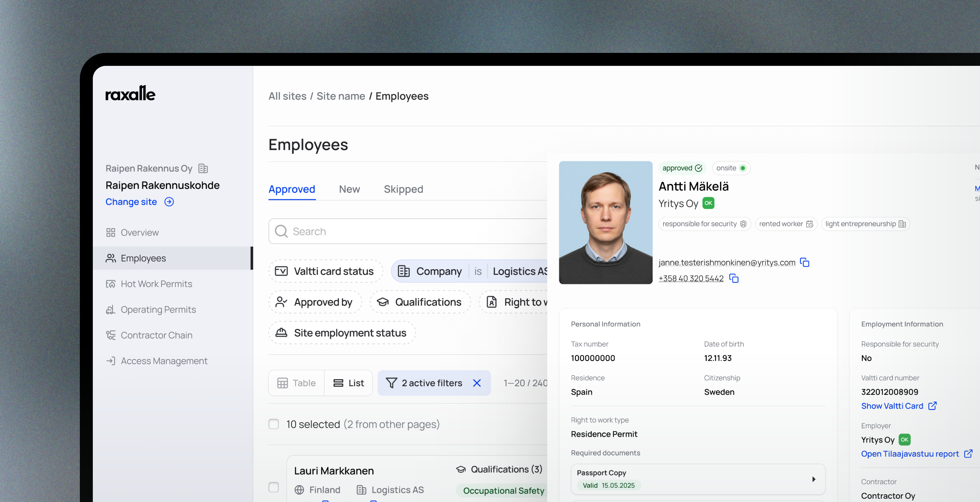Switch to the New tab

click(x=349, y=189)
